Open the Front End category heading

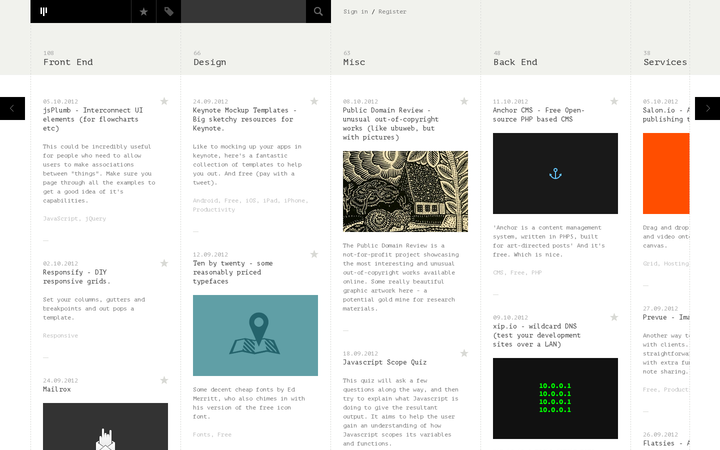[x=68, y=62]
